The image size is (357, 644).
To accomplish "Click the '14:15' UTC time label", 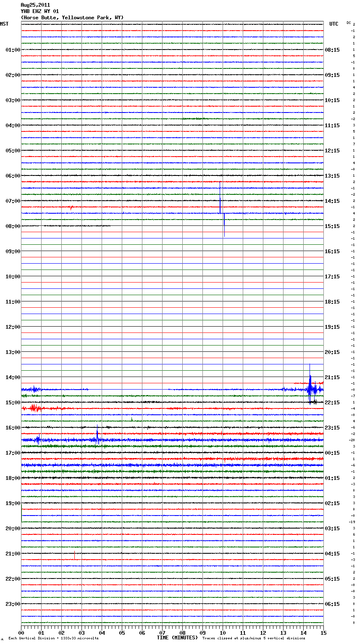I will tap(332, 201).
